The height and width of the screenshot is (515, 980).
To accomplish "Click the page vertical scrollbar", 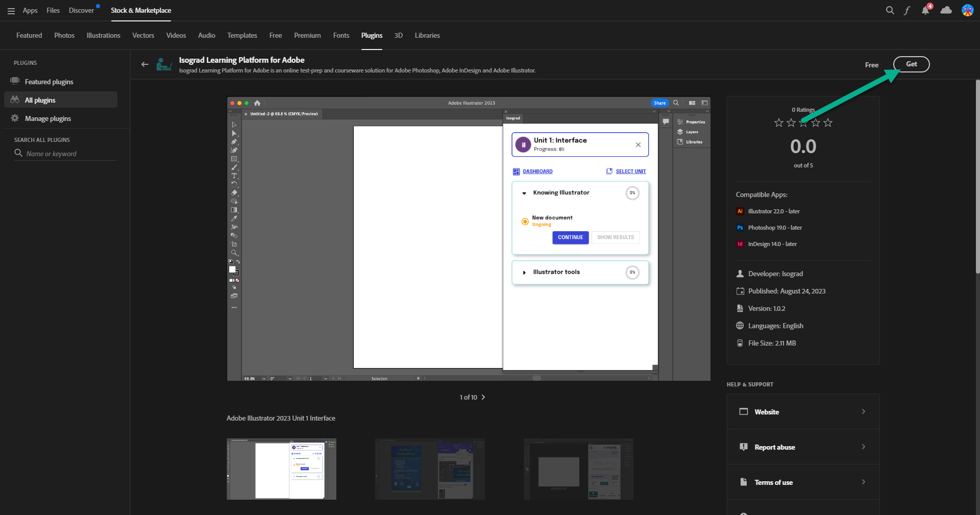I will 977,177.
